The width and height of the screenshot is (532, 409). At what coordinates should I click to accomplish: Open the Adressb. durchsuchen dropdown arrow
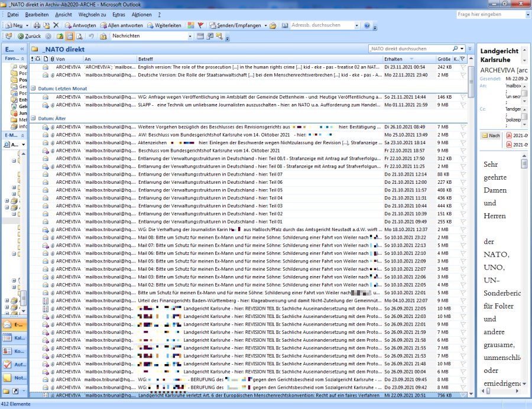click(356, 25)
